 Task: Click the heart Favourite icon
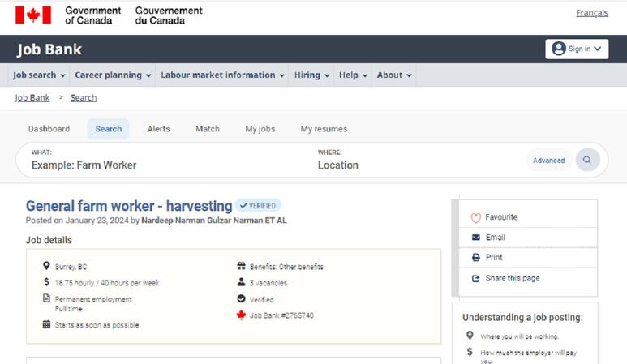475,218
